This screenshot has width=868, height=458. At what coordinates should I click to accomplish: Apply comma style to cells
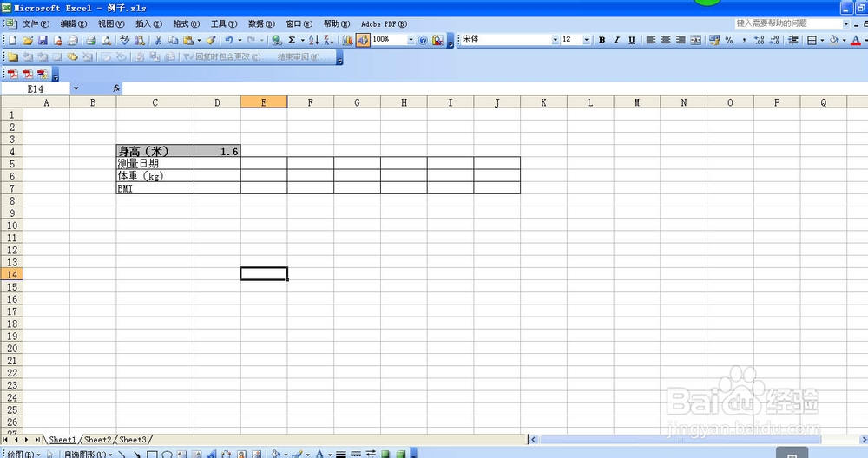[x=744, y=40]
